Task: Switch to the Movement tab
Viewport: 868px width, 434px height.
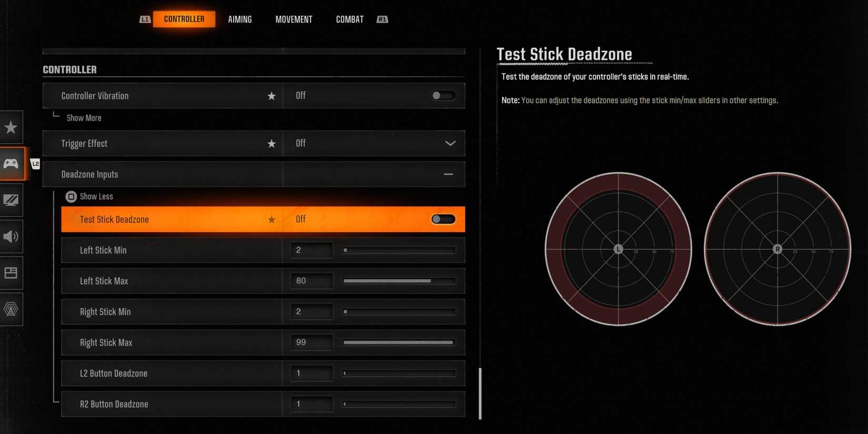Action: [x=294, y=19]
